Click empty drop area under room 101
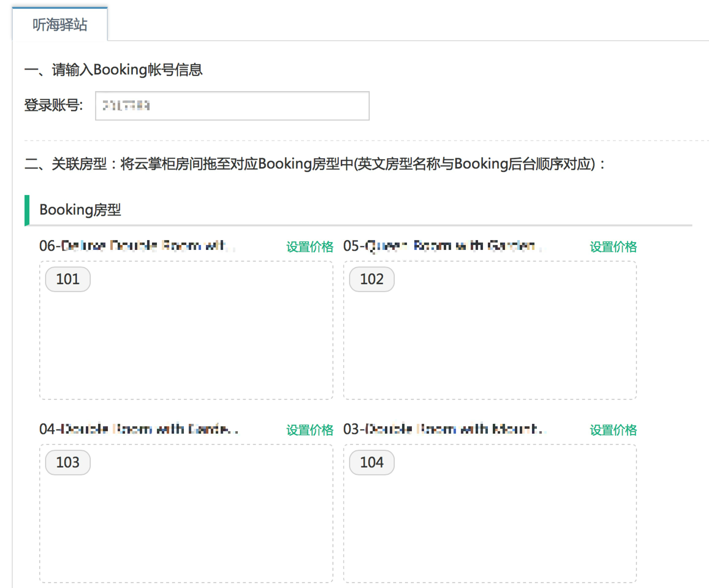 [186, 344]
